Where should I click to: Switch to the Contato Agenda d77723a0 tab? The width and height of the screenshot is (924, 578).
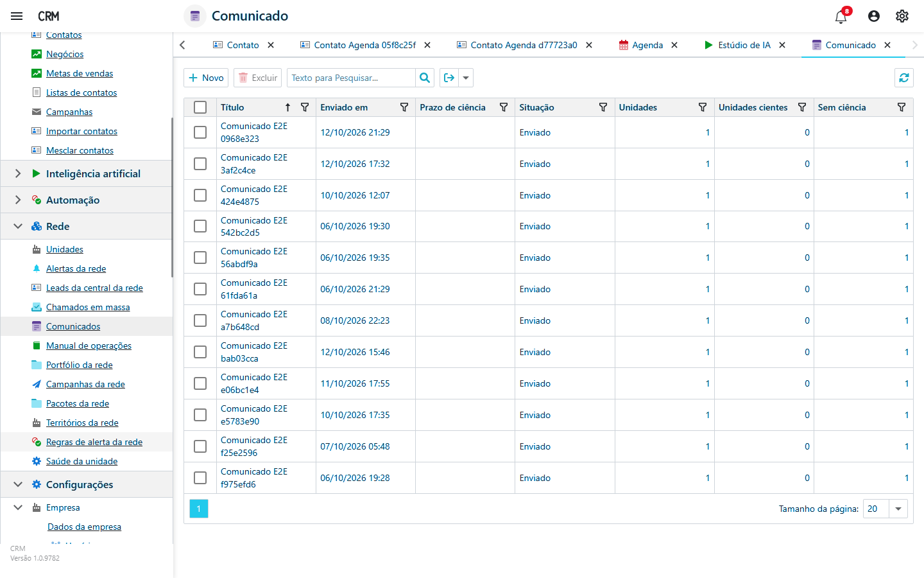[x=517, y=45]
